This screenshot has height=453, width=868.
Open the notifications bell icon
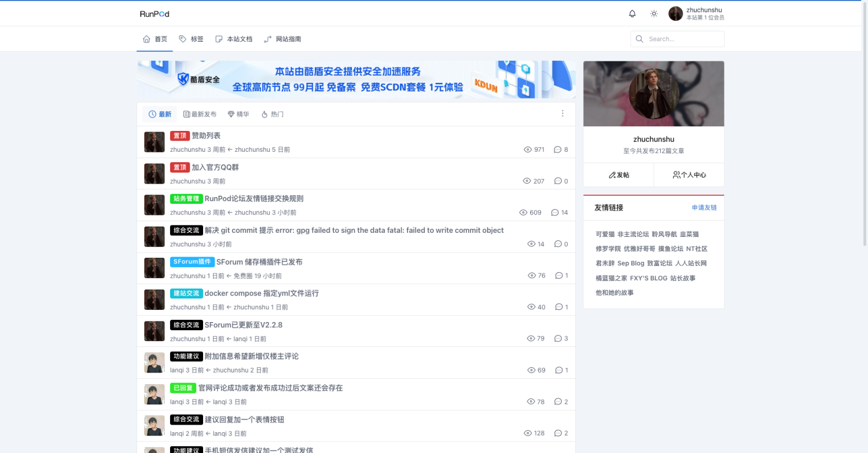click(x=632, y=14)
